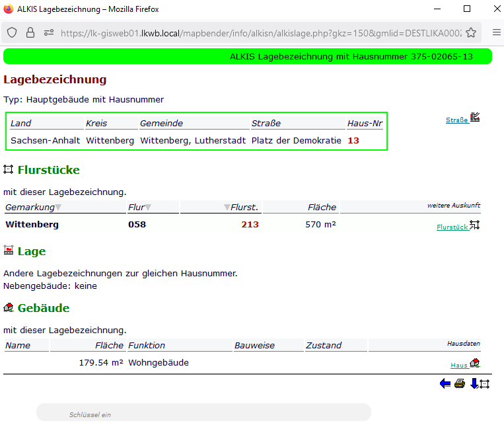Click the parcel frame icon beside the down arrow
504x429 pixels.
click(x=485, y=384)
